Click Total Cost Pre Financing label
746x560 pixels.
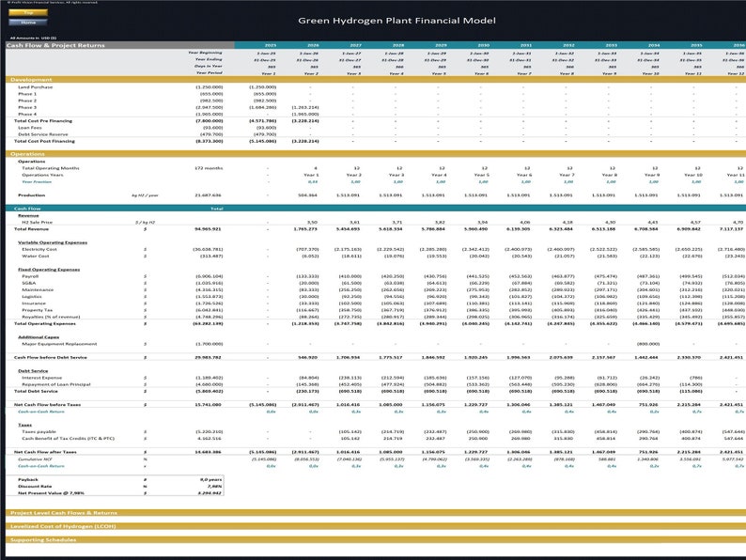pyautogui.click(x=43, y=121)
